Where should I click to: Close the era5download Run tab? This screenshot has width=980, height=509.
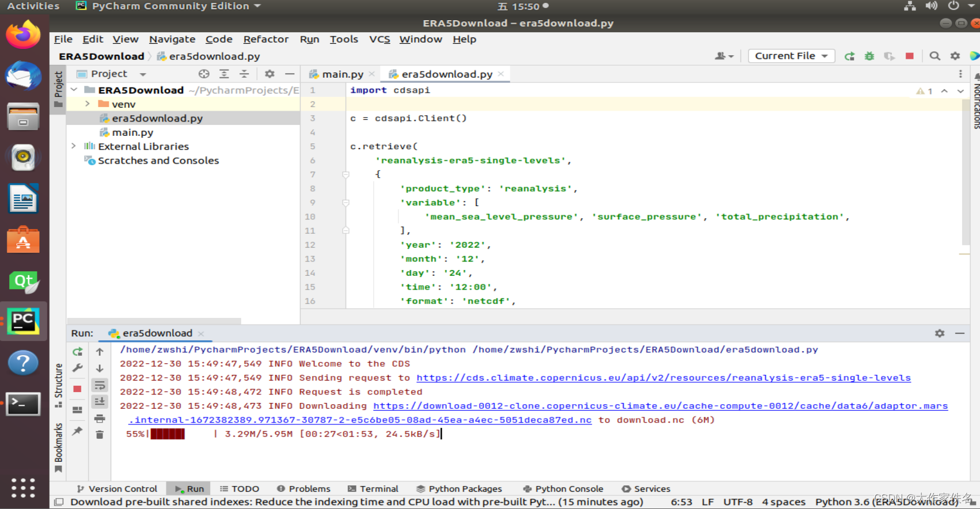[201, 333]
